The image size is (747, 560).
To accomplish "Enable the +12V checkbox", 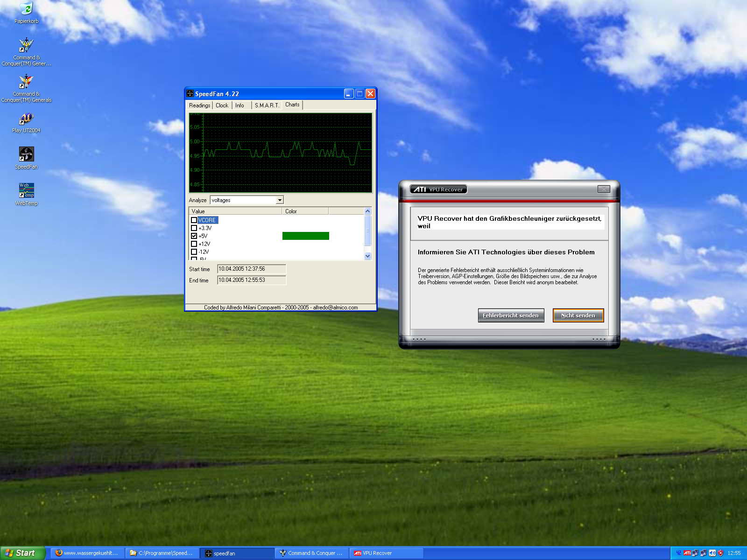I will pos(194,244).
